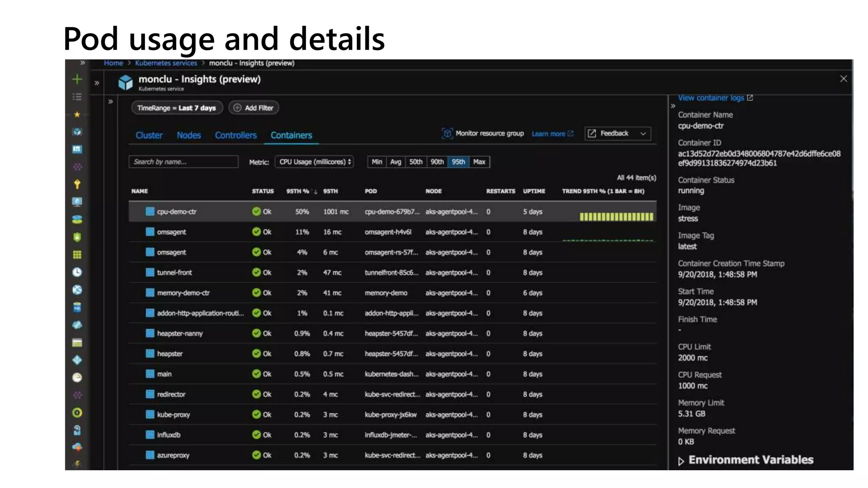Open the clock icon in left sidebar
This screenshot has height=488, width=868.
[x=77, y=272]
